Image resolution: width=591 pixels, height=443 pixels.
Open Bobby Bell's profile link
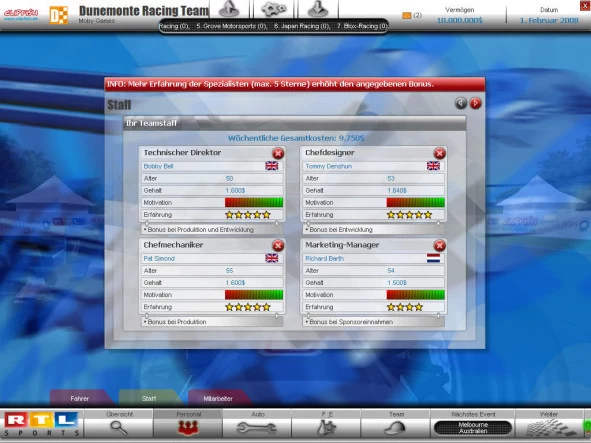[x=158, y=166]
